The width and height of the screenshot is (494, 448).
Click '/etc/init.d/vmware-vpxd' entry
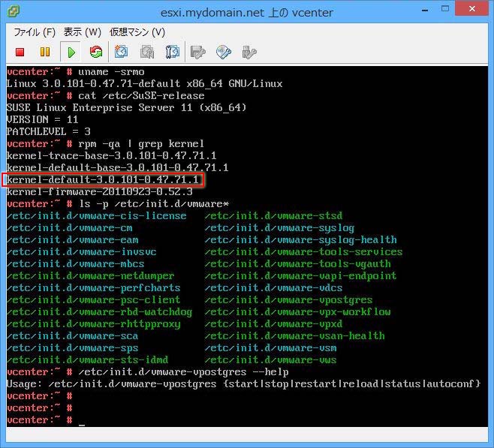pyautogui.click(x=274, y=324)
